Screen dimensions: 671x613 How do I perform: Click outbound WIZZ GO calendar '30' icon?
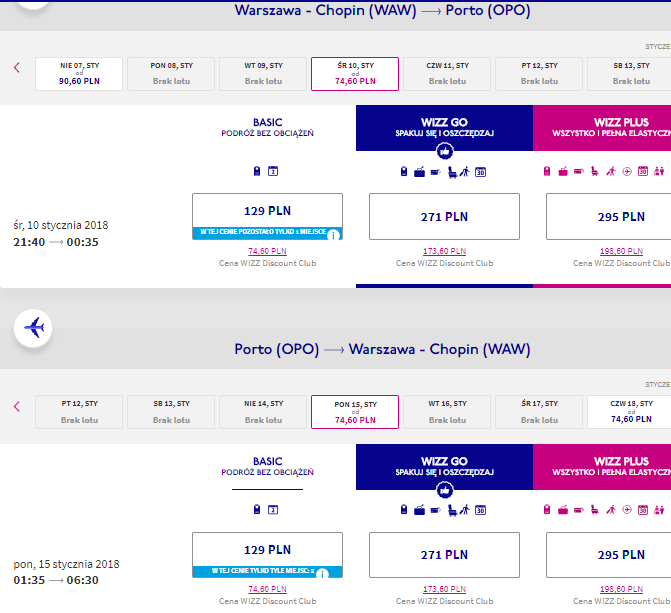(x=481, y=172)
